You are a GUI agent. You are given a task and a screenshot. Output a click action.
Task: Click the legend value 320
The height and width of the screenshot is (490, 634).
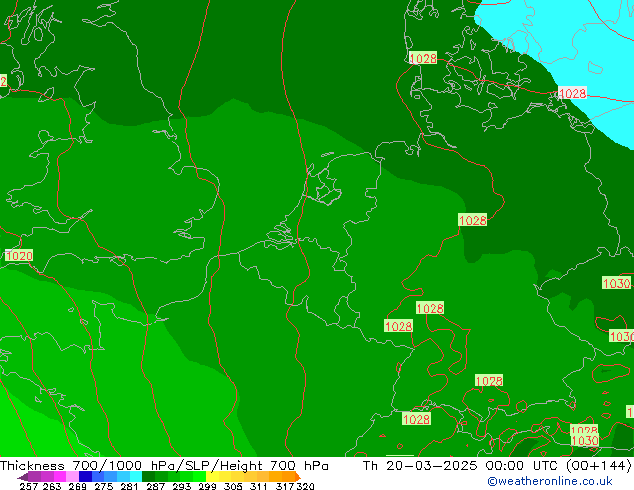(x=305, y=486)
